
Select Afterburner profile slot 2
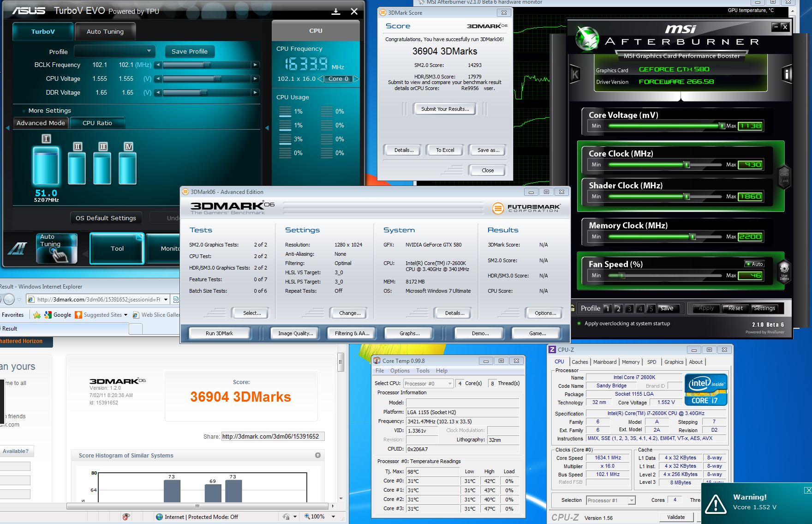pos(618,308)
